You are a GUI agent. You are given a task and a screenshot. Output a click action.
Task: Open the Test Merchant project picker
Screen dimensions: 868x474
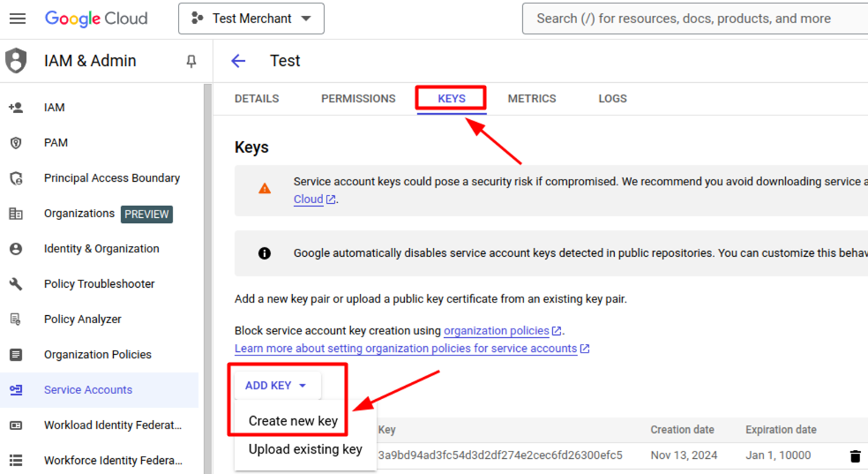click(251, 19)
